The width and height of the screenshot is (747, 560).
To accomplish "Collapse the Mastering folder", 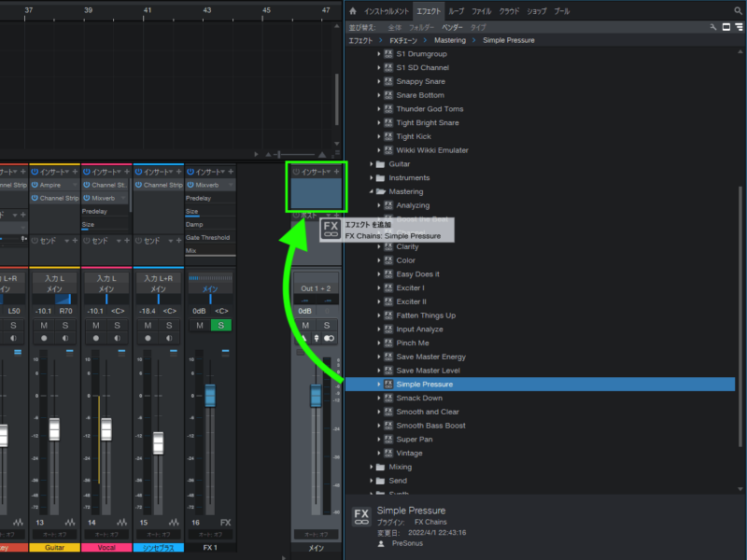I will tap(369, 191).
